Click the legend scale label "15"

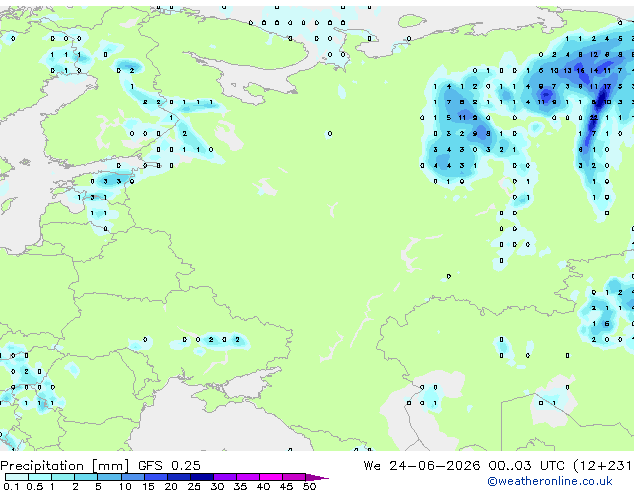coord(148,486)
